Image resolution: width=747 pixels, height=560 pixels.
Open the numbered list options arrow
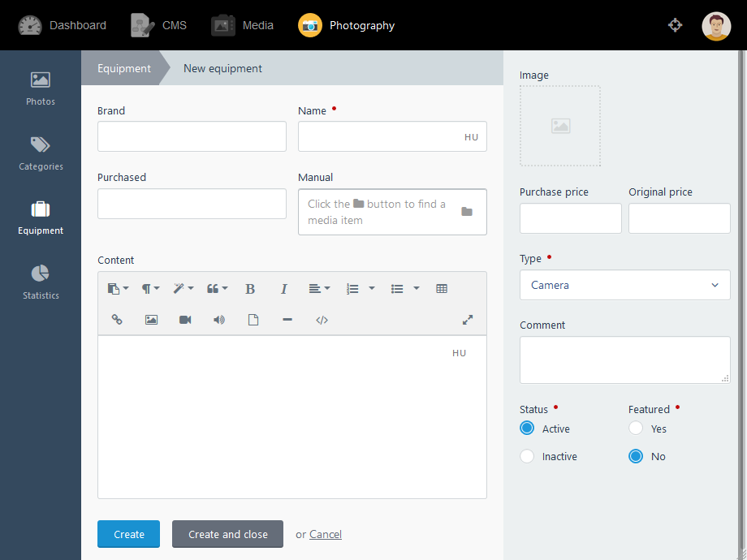point(372,289)
